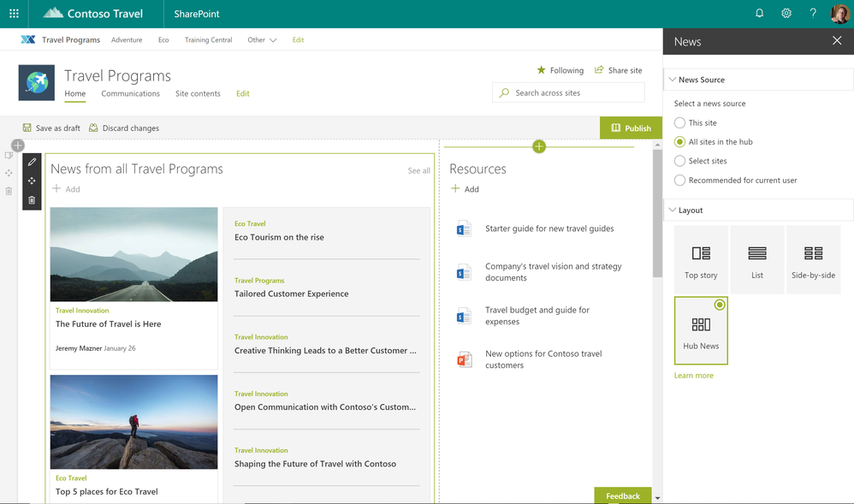Click Edit in hub navigation bar

298,39
